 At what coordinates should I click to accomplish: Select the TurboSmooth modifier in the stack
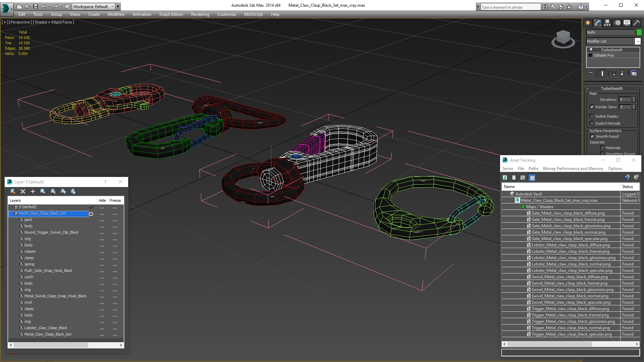(611, 50)
